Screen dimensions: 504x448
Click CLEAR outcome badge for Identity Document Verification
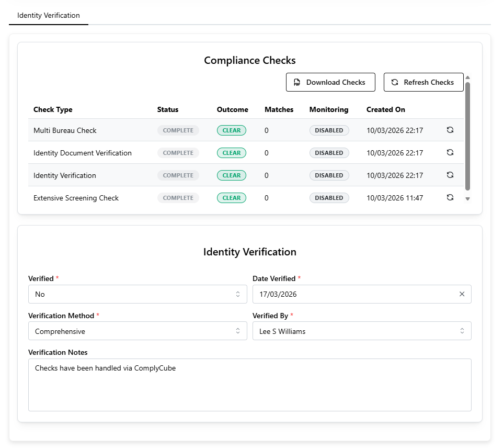pos(232,153)
